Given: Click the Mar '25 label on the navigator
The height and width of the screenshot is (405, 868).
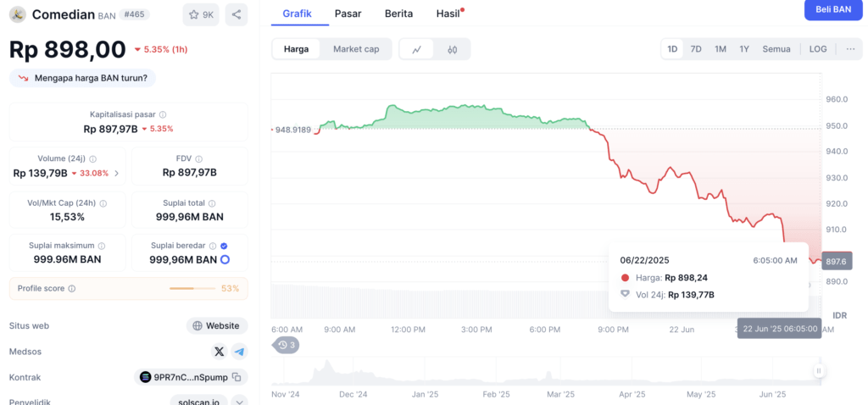Looking at the screenshot, I should (x=563, y=395).
